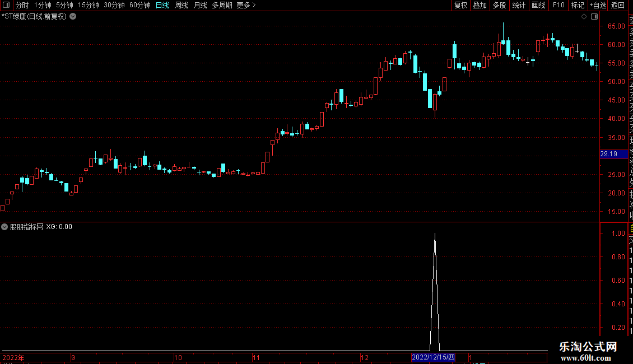
Task: Click the diamond icon above price axis
Action: (584, 17)
